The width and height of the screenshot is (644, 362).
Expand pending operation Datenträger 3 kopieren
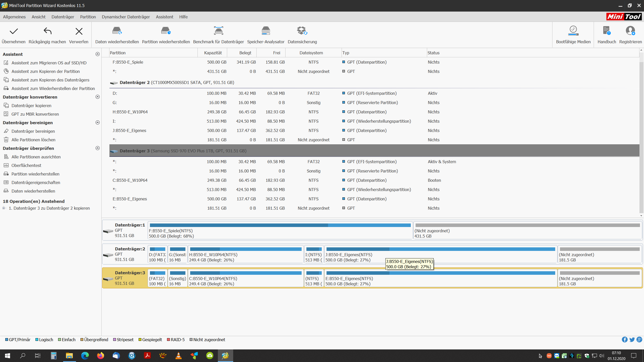[4, 208]
